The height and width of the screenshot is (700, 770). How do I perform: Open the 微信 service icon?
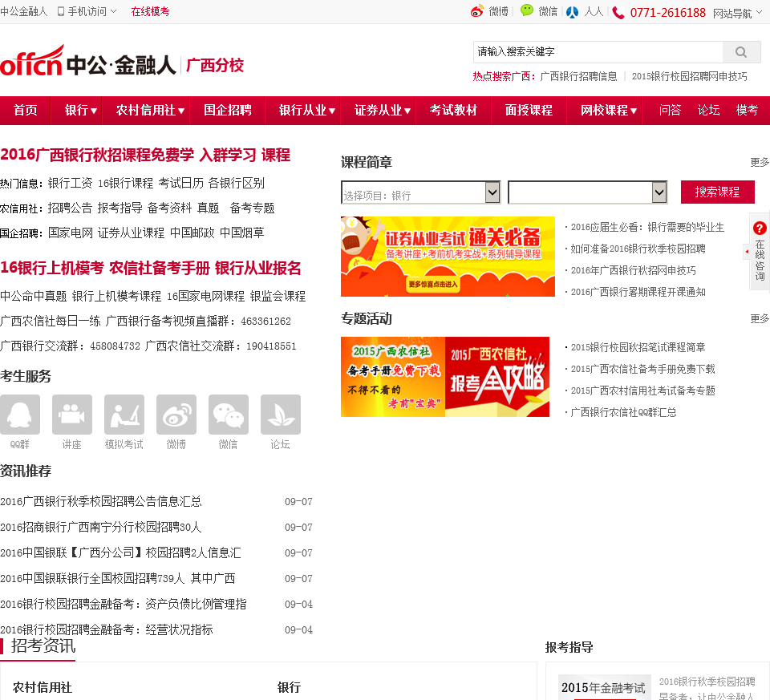229,415
